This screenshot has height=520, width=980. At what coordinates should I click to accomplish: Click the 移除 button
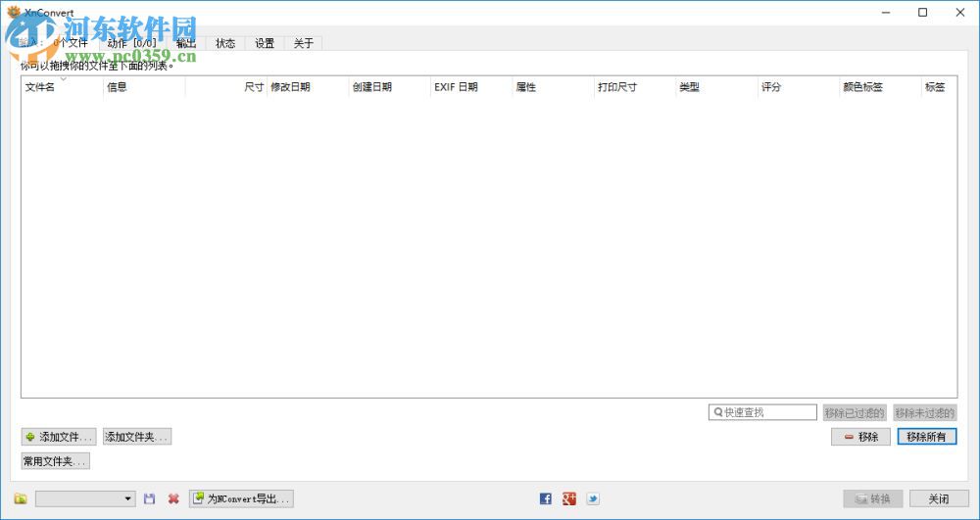pos(860,437)
